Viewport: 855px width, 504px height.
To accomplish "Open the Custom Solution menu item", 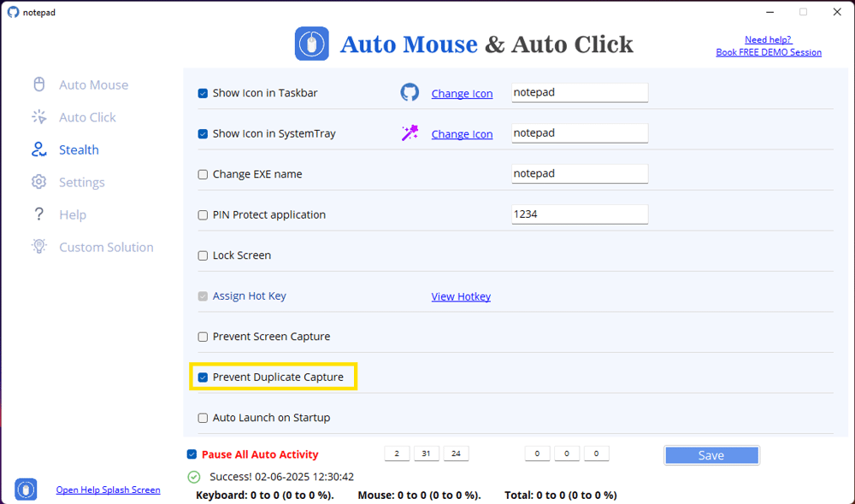I will pyautogui.click(x=106, y=247).
